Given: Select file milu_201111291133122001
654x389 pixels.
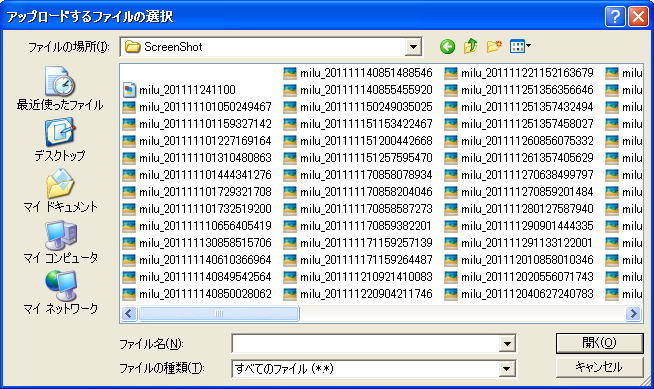Looking at the screenshot, I should [x=519, y=243].
